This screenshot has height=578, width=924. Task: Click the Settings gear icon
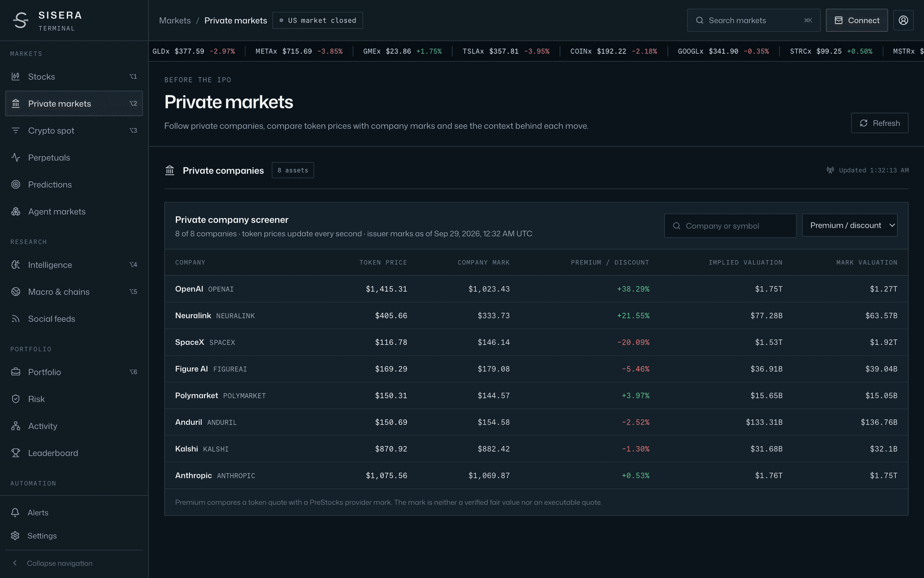pyautogui.click(x=15, y=536)
